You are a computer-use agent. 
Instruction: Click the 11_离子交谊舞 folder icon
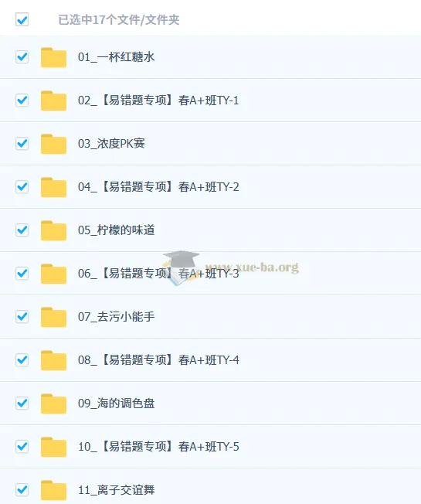click(53, 490)
